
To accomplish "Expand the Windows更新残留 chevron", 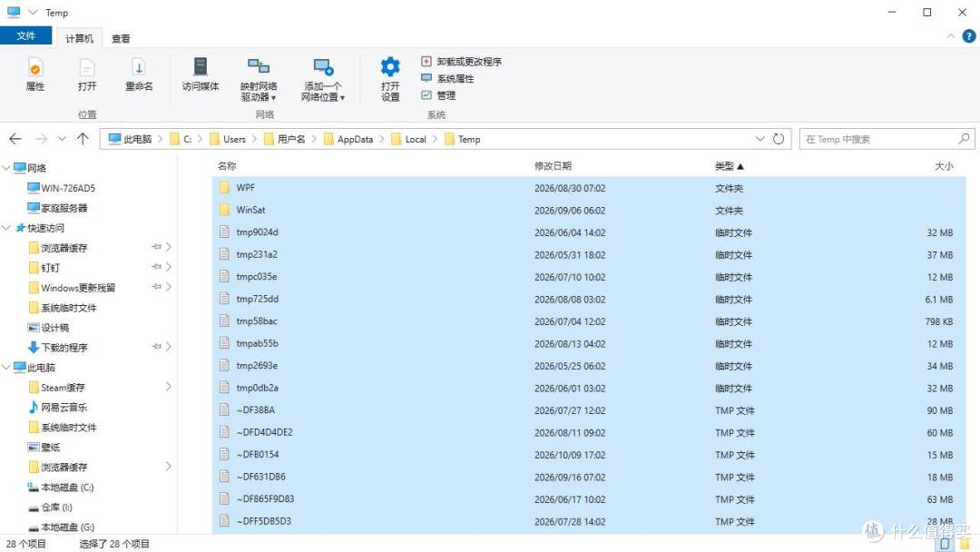I will (168, 287).
